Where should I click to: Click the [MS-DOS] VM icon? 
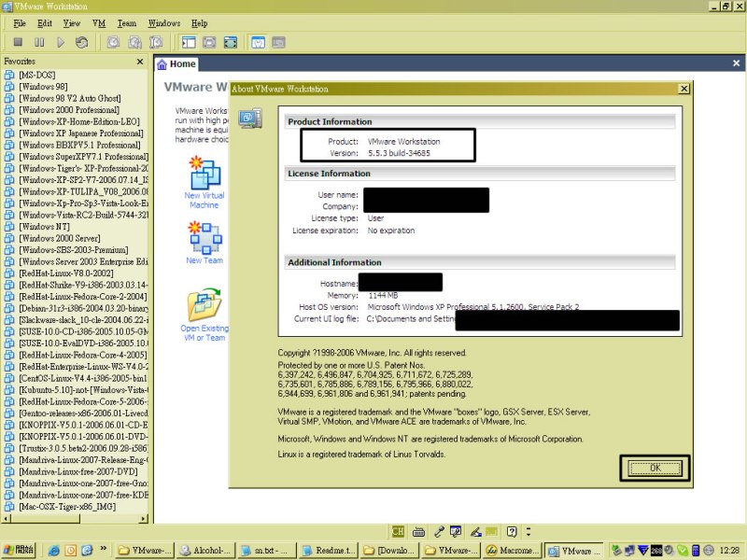pyautogui.click(x=9, y=75)
